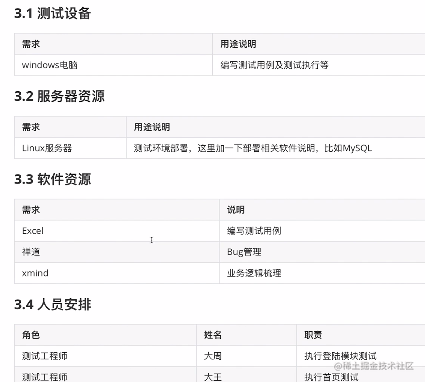Select the "姓名" column header
Screen dimensions: 425x382
[x=246, y=335]
